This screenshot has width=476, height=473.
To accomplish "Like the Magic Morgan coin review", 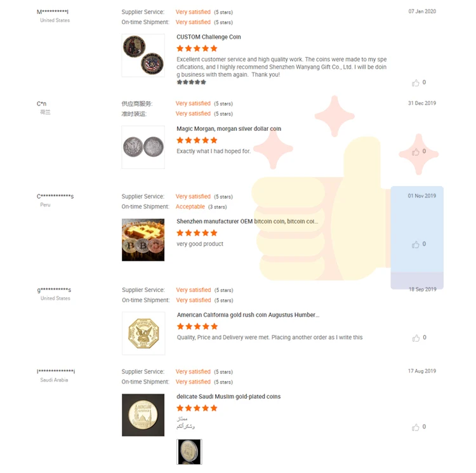I will tap(416, 152).
